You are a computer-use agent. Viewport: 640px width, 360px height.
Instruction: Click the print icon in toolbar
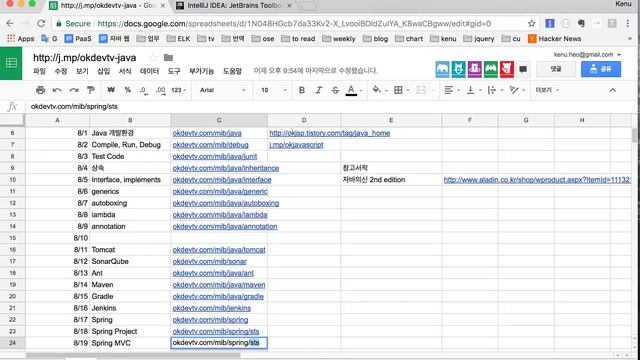[40, 90]
